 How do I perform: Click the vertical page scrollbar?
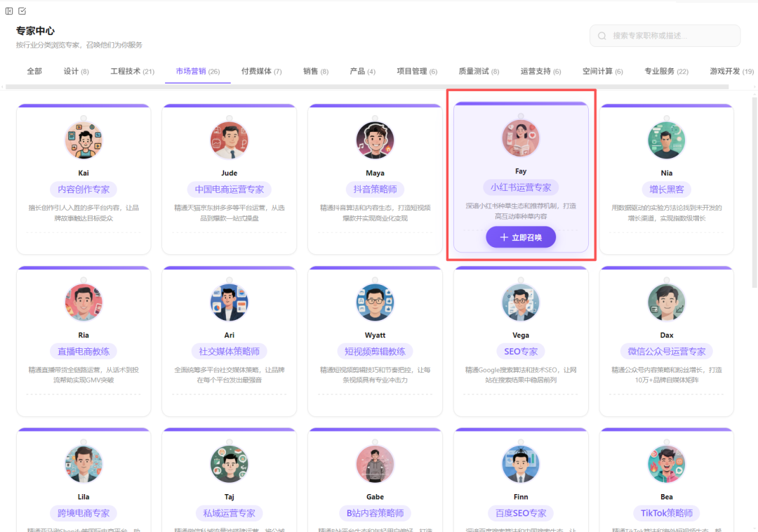point(754,189)
